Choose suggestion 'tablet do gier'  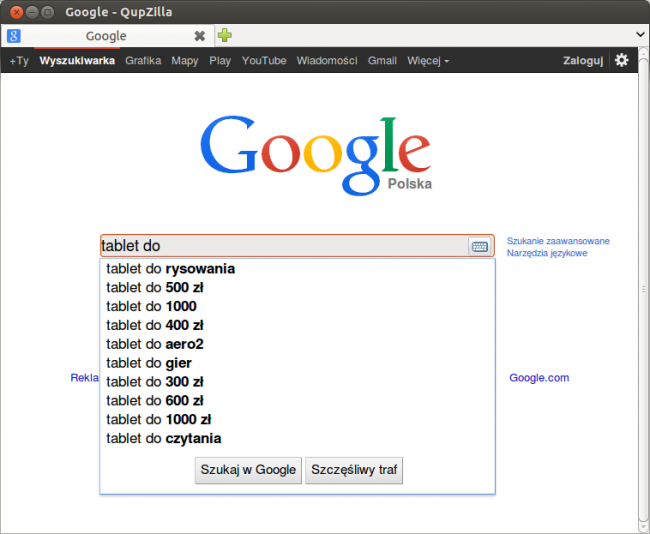point(297,363)
